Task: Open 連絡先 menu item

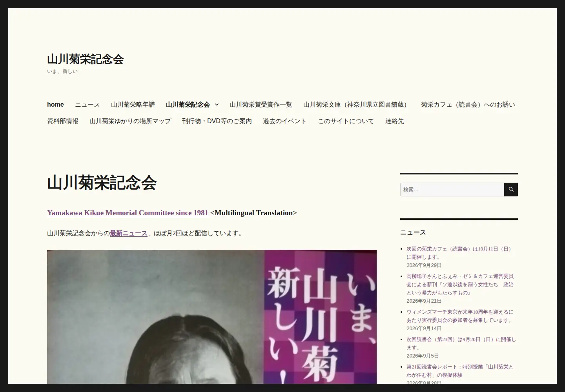Action: (395, 121)
